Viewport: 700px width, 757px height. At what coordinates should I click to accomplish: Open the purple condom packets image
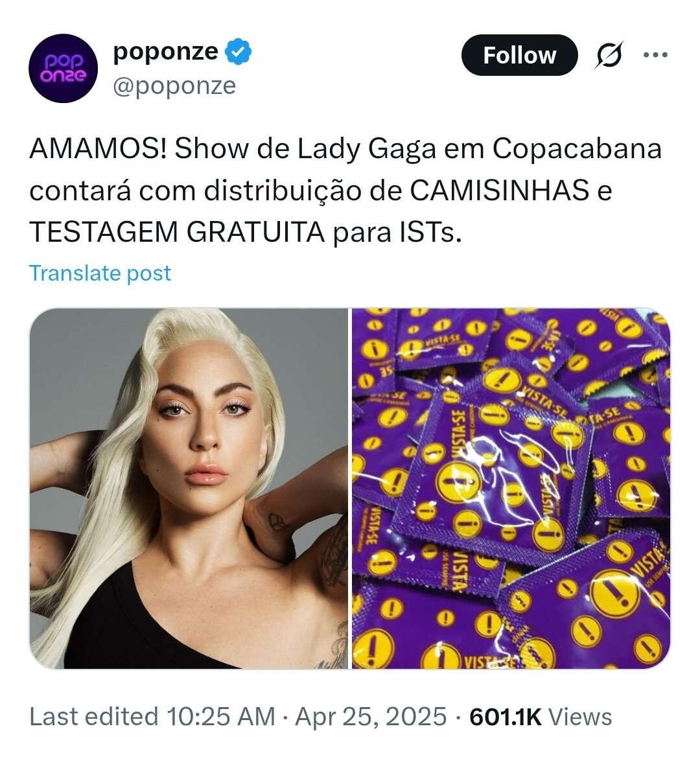coord(511,488)
